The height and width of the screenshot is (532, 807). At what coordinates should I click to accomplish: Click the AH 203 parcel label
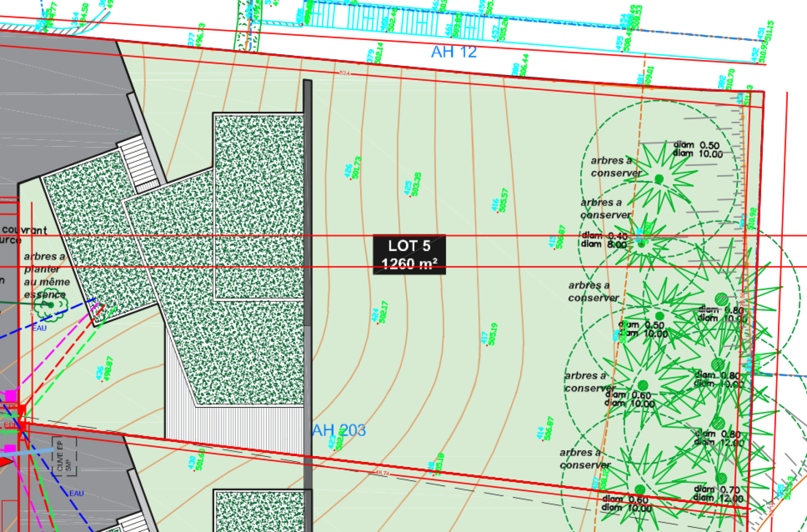pos(339,430)
